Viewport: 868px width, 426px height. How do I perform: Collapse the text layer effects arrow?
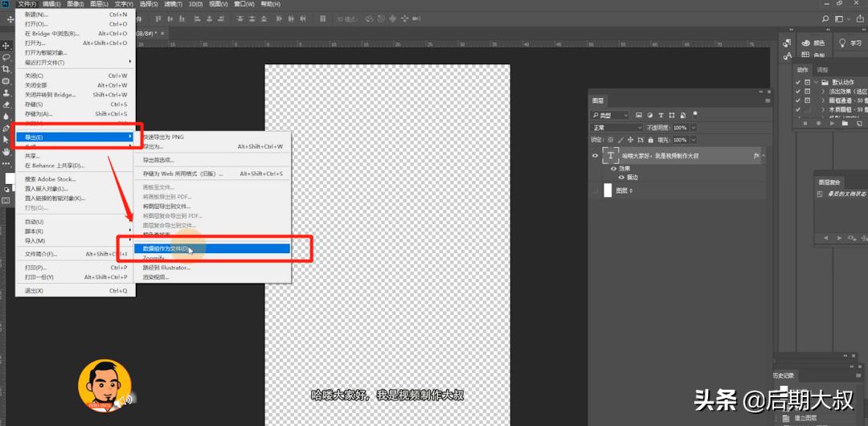coord(764,156)
